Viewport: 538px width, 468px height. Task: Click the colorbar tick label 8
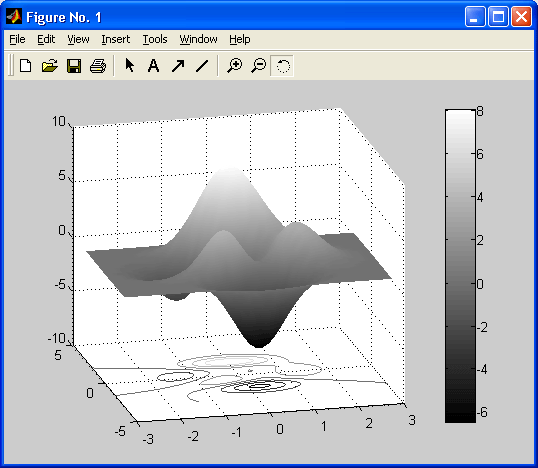tap(480, 111)
